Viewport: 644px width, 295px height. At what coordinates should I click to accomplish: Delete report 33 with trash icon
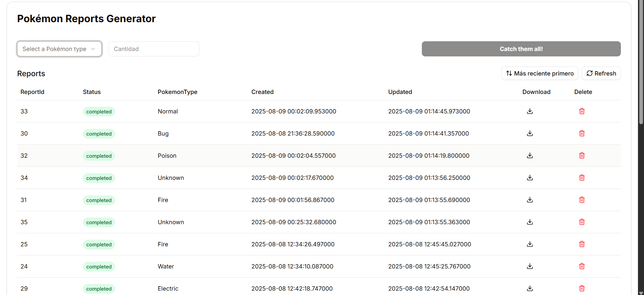[582, 111]
